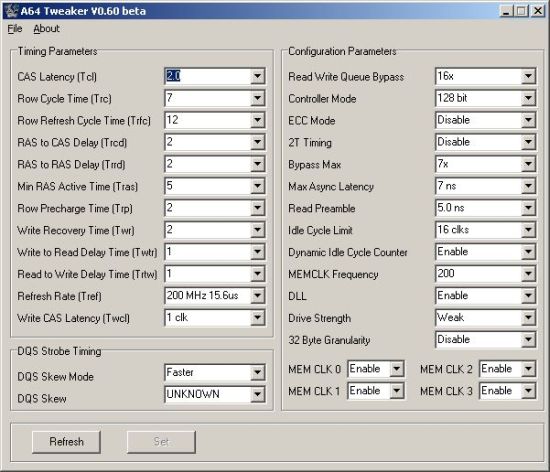Open the CAS Latency (Tcl) dropdown
550x472 pixels.
coord(257,76)
